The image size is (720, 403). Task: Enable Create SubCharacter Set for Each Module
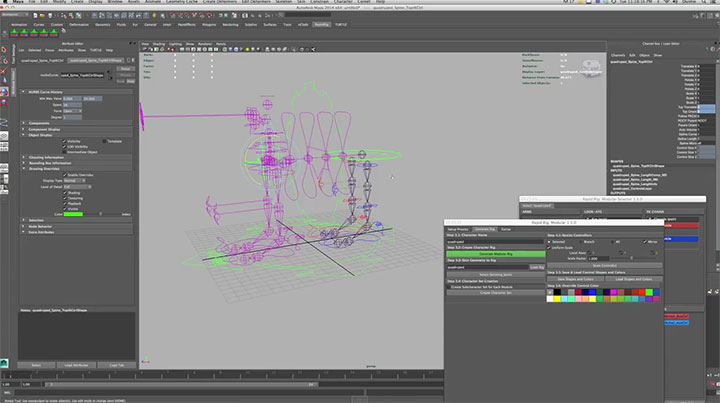pos(449,287)
